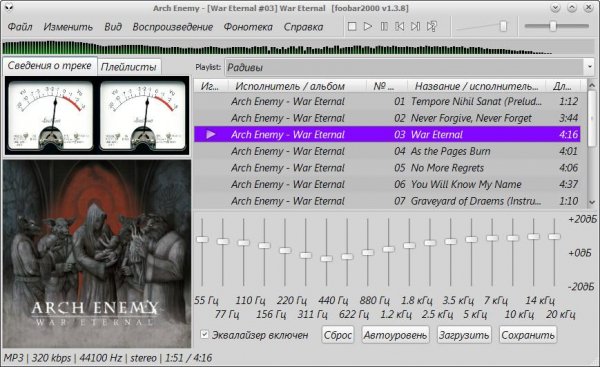Viewport: 600px width, 367px height.
Task: Select the playing track '03 War Eternal'
Action: click(387, 134)
